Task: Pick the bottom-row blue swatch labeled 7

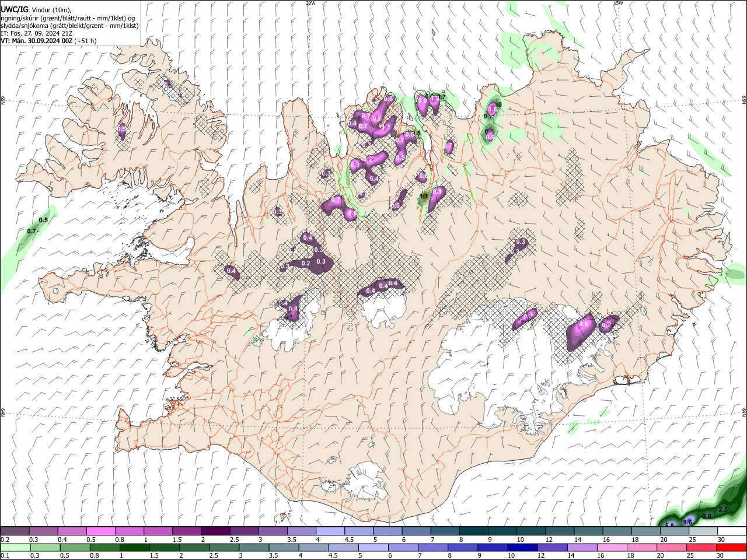Action: (434, 547)
